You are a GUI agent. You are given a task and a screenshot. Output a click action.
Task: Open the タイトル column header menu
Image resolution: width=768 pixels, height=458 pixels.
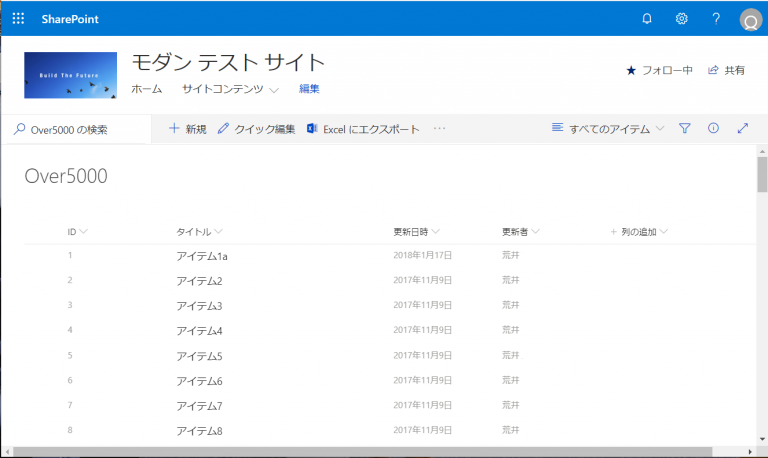click(x=199, y=232)
